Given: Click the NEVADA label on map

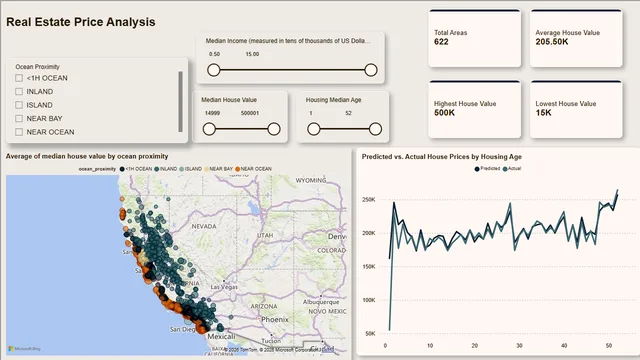Looking at the screenshot, I should coord(204,226).
